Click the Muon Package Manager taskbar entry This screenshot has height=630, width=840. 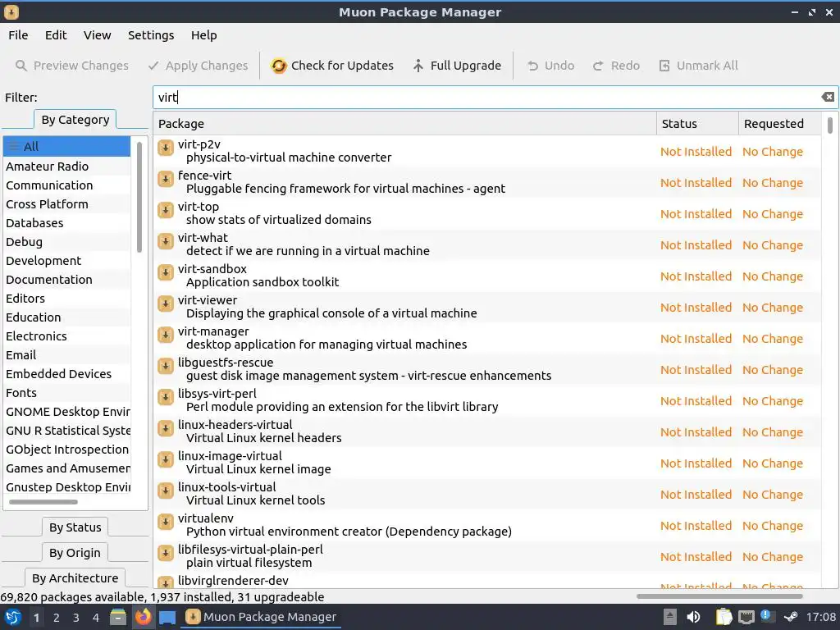coord(261,617)
